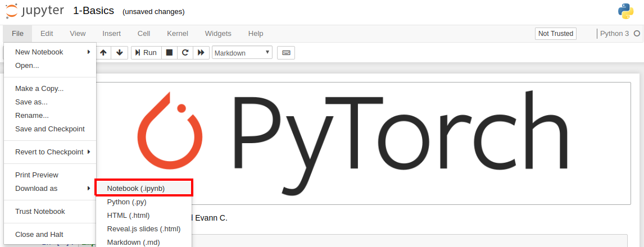Expand the Download as submenu
644x247 pixels.
tap(50, 188)
